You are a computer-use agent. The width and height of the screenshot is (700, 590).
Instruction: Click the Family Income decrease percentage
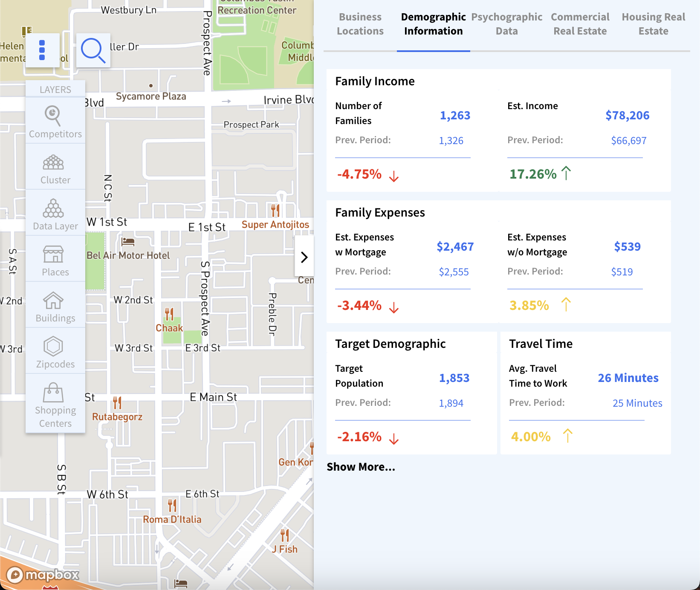[359, 174]
